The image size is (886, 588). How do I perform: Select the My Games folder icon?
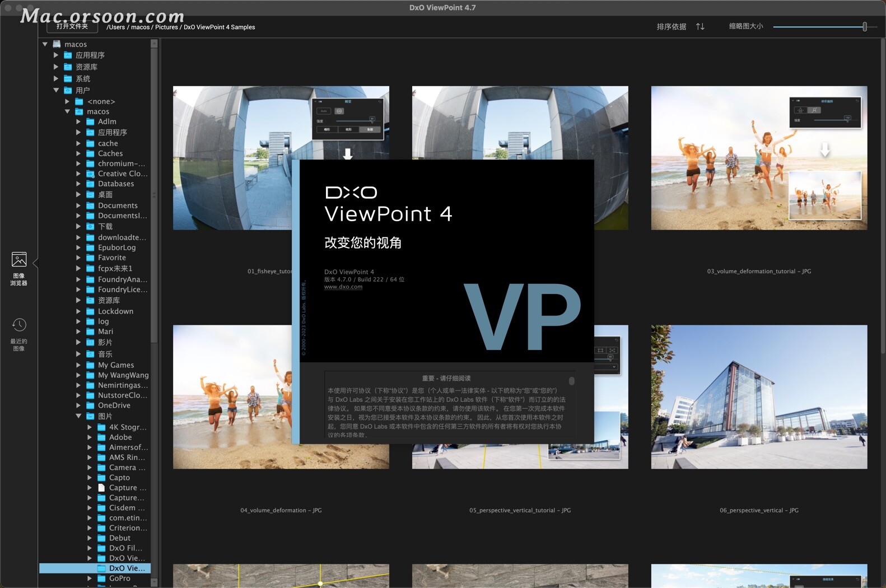click(x=90, y=365)
